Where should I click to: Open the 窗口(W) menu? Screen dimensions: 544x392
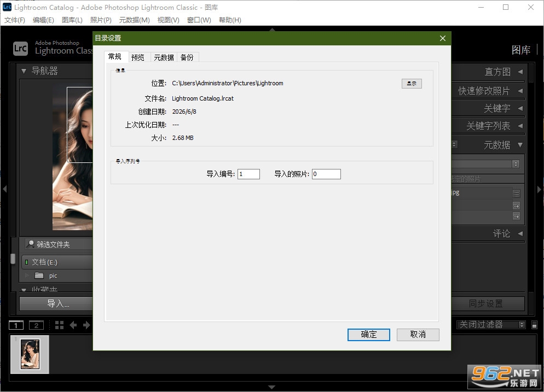[x=199, y=20]
